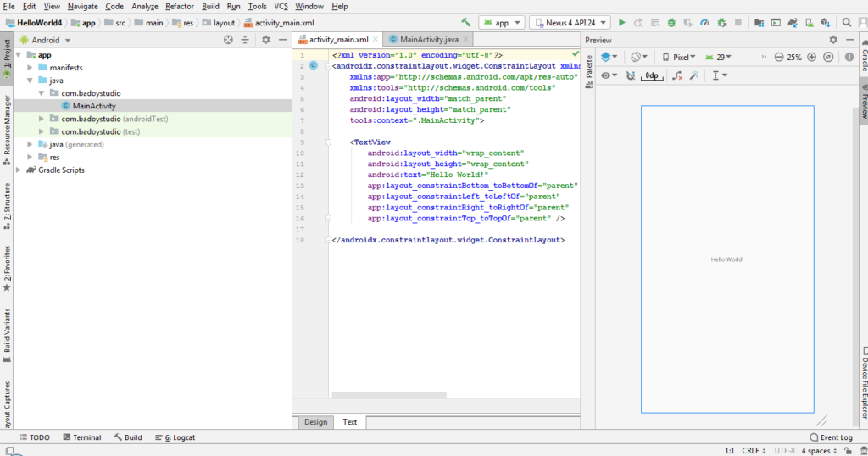Viewport: 868px width, 456px height.
Task: Switch editor to Design mode
Action: pos(315,422)
